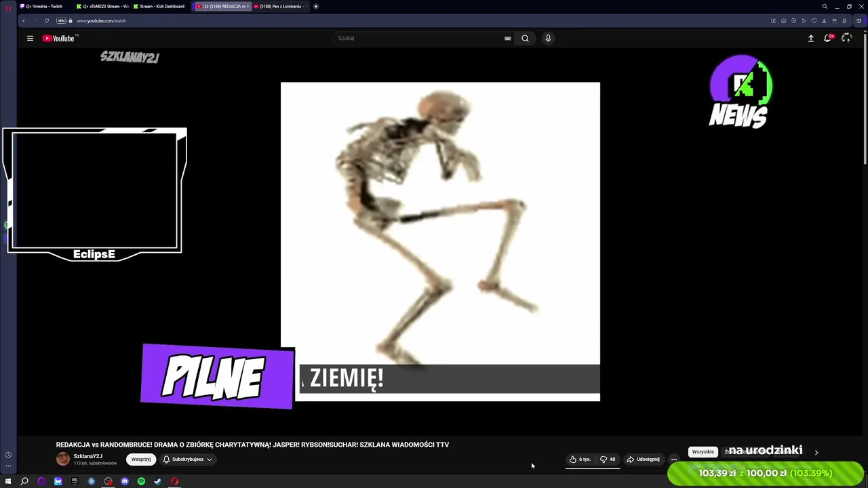Open the three-dot more actions menu
Viewport: 868px width, 488px height.
coord(673,460)
